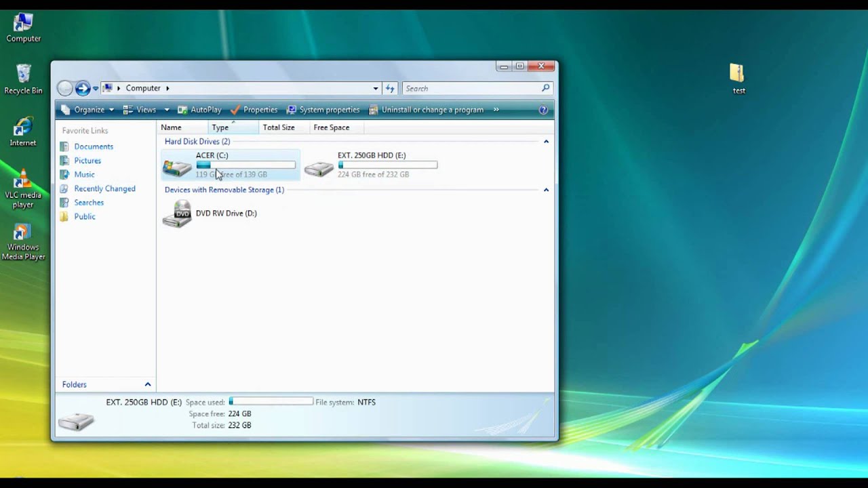Click the Refresh button beside address bar
Viewport: 868px width, 488px height.
coord(390,88)
